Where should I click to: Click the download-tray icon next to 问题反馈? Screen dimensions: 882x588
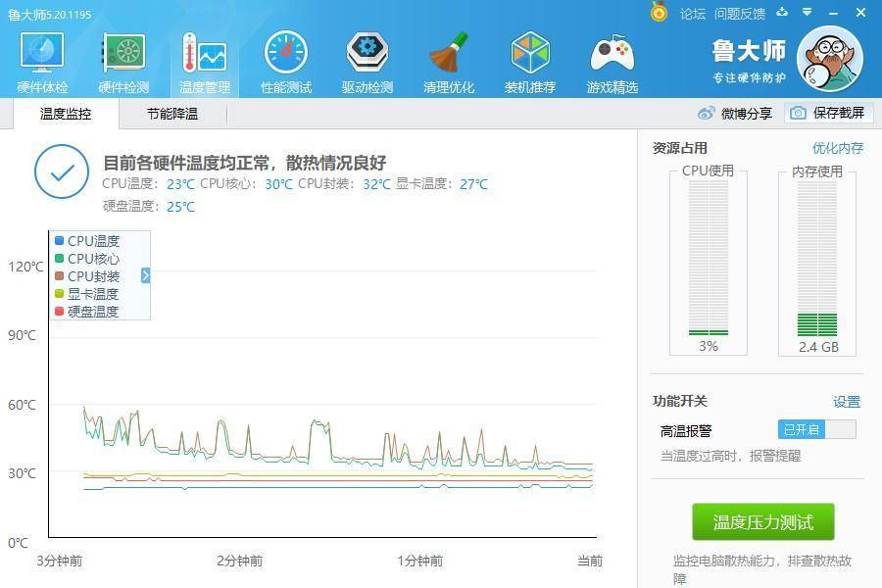point(782,12)
